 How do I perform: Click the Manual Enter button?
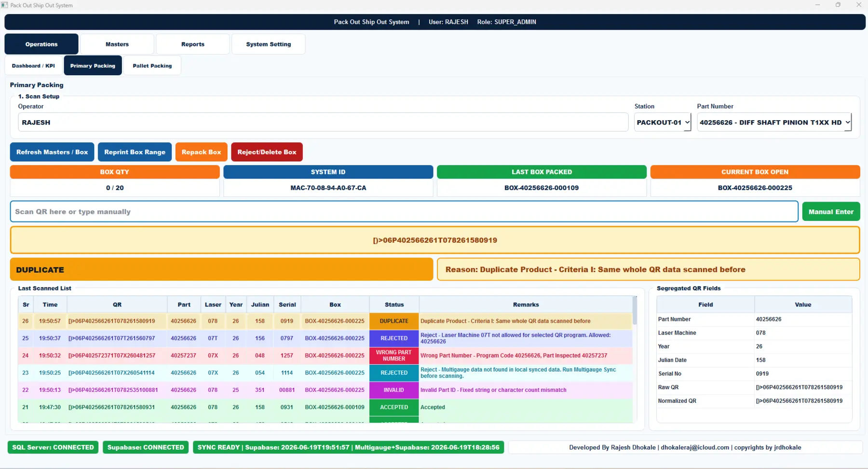[x=831, y=211]
